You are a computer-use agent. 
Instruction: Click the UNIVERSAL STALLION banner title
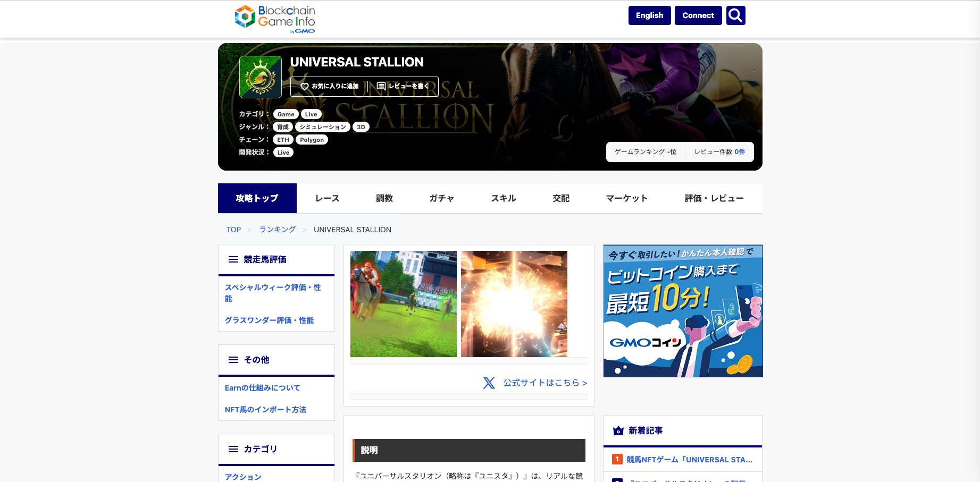[x=357, y=62]
